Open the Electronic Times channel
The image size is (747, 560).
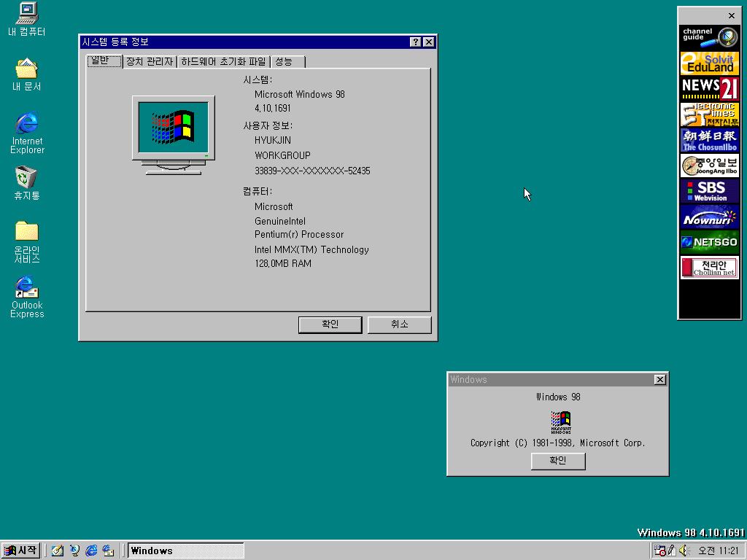click(709, 114)
